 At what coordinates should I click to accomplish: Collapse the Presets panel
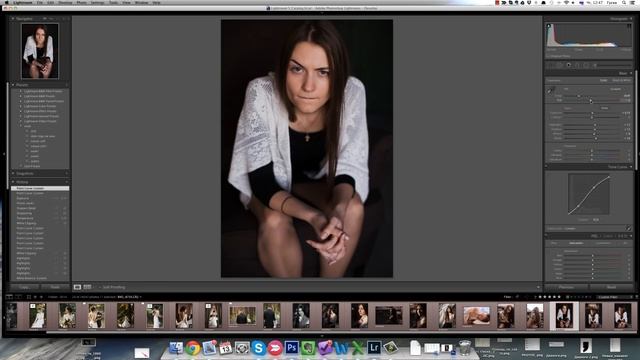coord(13,85)
